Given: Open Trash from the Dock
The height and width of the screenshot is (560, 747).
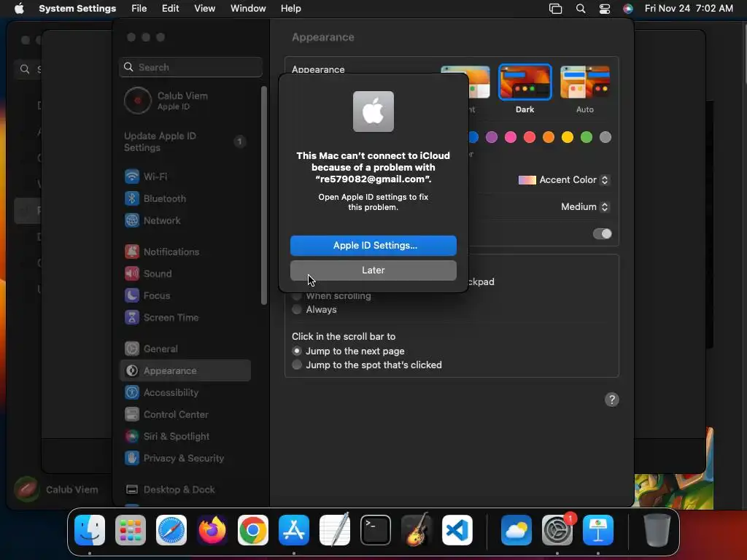Looking at the screenshot, I should (x=657, y=530).
